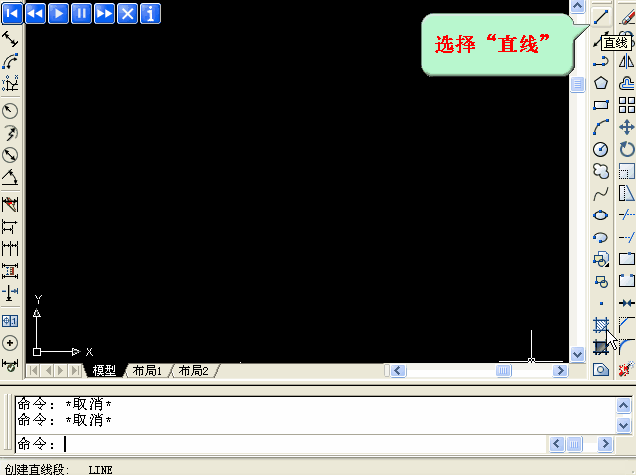The image size is (636, 475).
Task: Click the 命令 command line input
Action: (x=282, y=444)
